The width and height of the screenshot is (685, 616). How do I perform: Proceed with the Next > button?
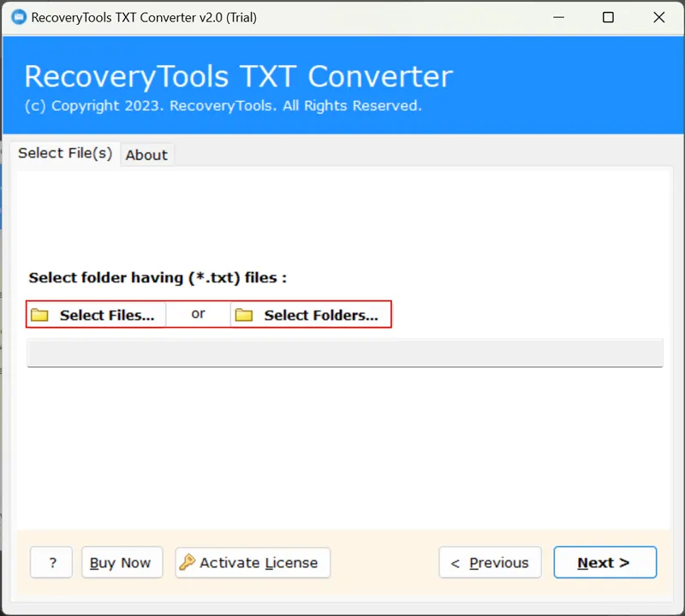coord(605,562)
